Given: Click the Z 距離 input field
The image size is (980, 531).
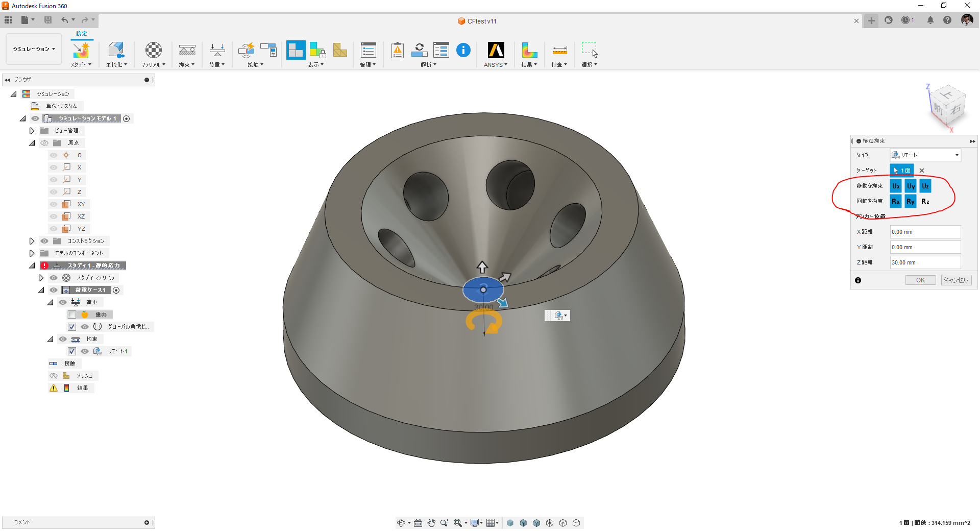Looking at the screenshot, I should click(925, 262).
